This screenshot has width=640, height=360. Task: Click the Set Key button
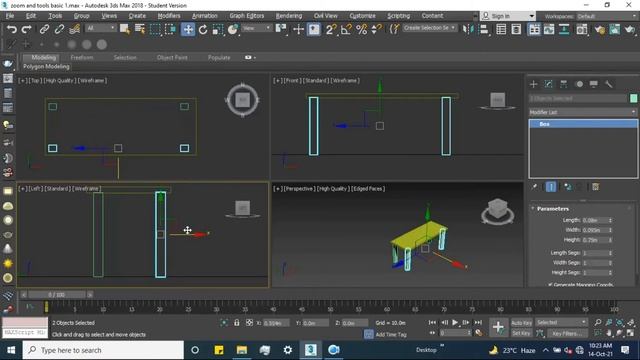coord(521,333)
